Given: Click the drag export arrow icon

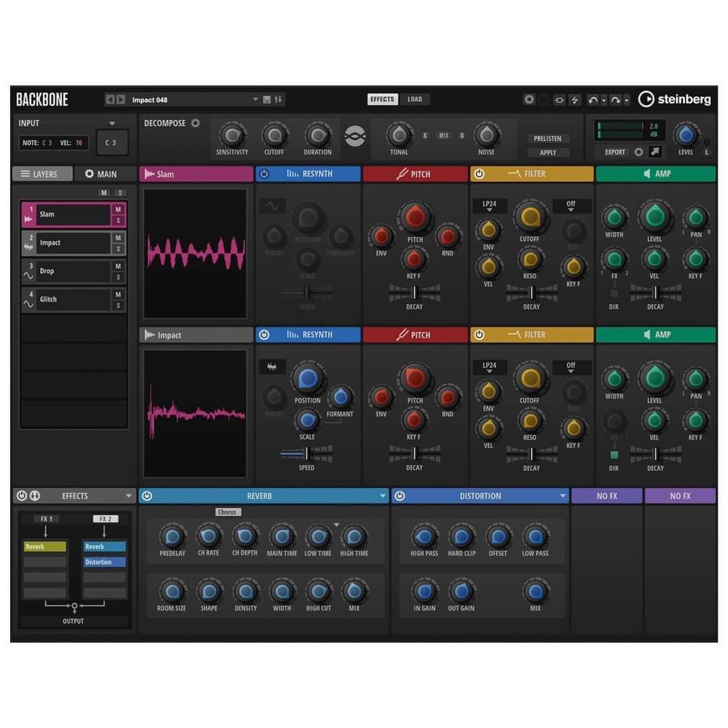Looking at the screenshot, I should 655,152.
